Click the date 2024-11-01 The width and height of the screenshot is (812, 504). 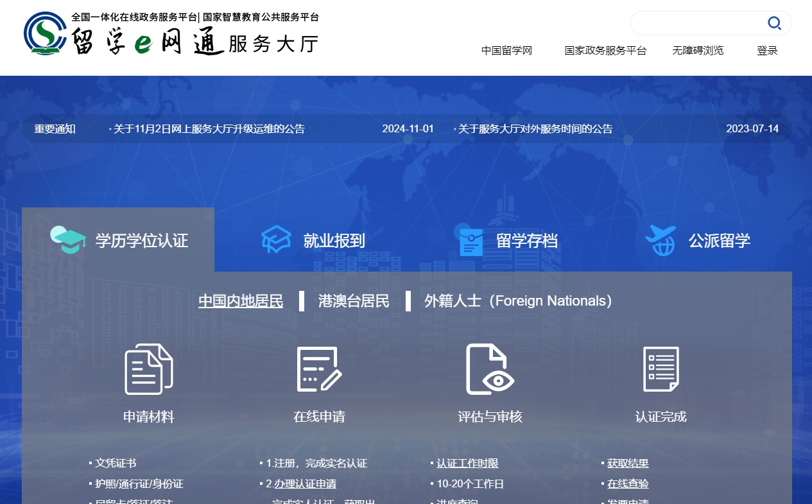click(x=408, y=128)
